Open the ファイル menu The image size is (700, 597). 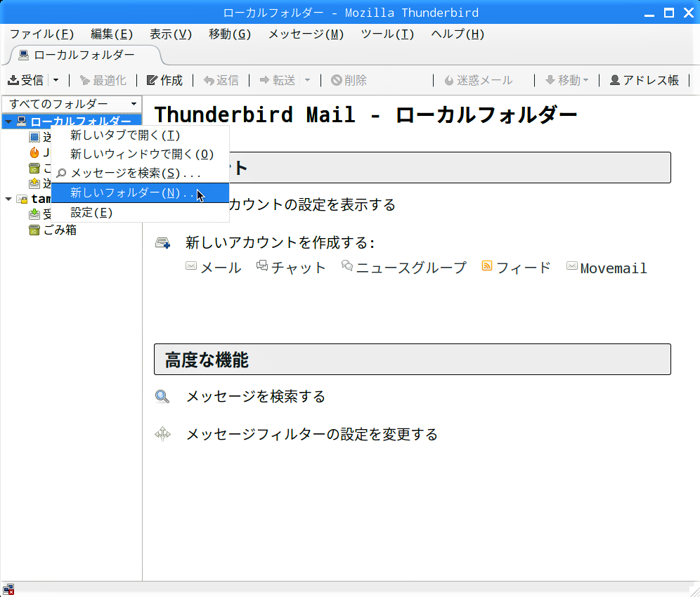[x=41, y=34]
